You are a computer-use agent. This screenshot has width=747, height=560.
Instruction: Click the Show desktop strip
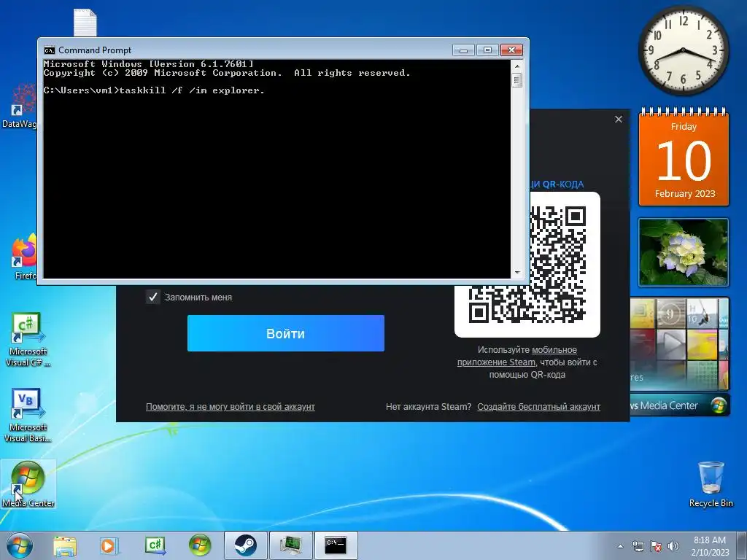point(742,545)
